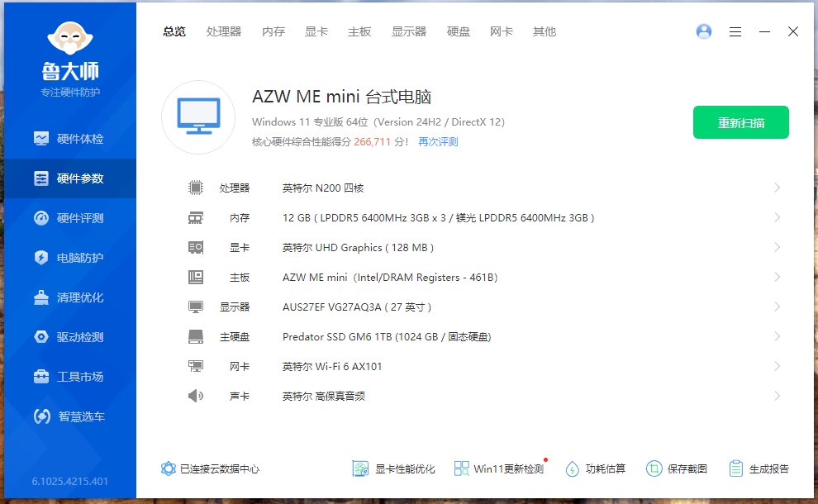Open 电脑防护 shield icon

pos(41,258)
